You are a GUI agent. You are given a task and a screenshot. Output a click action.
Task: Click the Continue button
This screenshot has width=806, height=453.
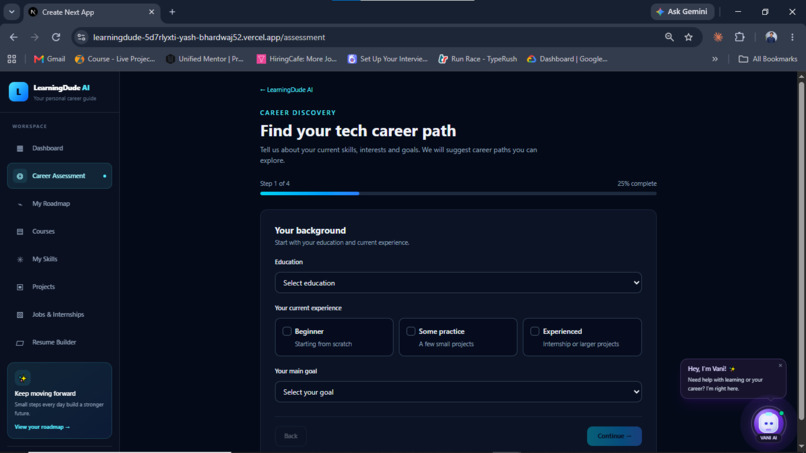pyautogui.click(x=614, y=436)
